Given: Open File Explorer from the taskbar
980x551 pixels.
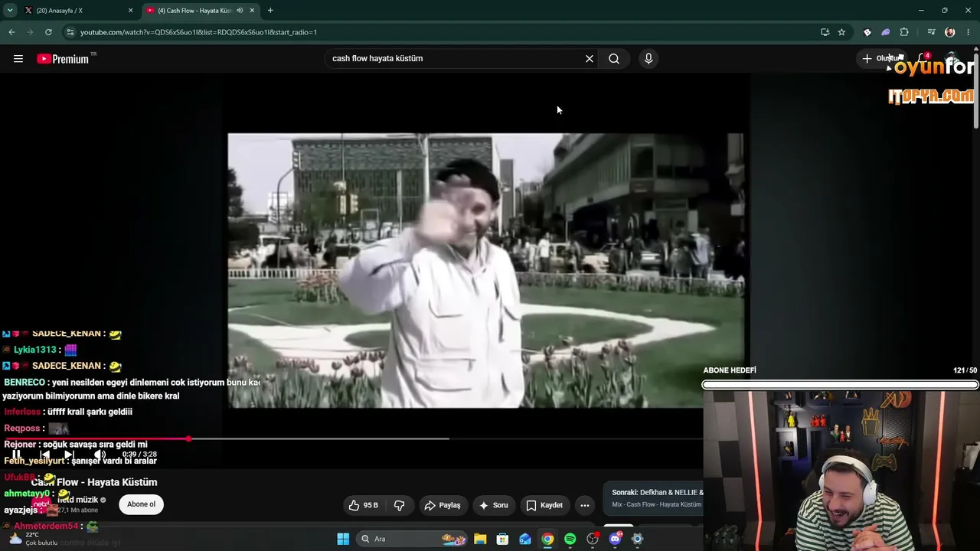Looking at the screenshot, I should pos(480,539).
